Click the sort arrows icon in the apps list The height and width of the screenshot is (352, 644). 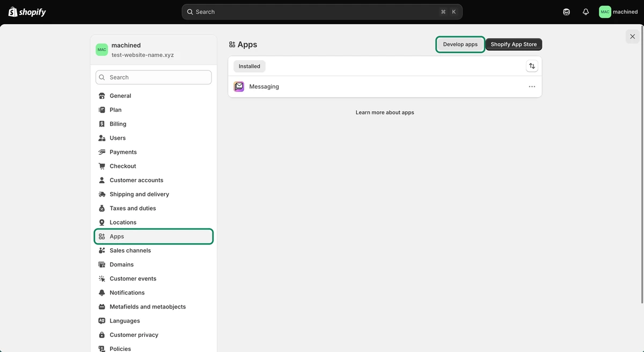(532, 66)
